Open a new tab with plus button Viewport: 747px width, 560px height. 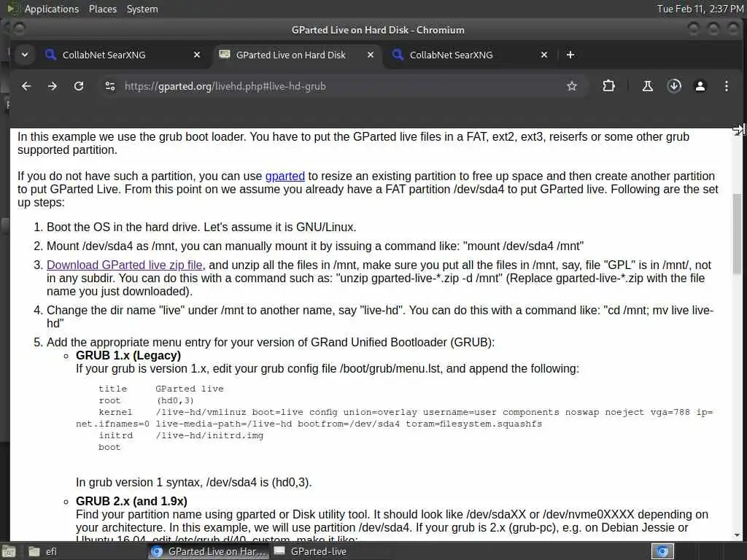(570, 55)
